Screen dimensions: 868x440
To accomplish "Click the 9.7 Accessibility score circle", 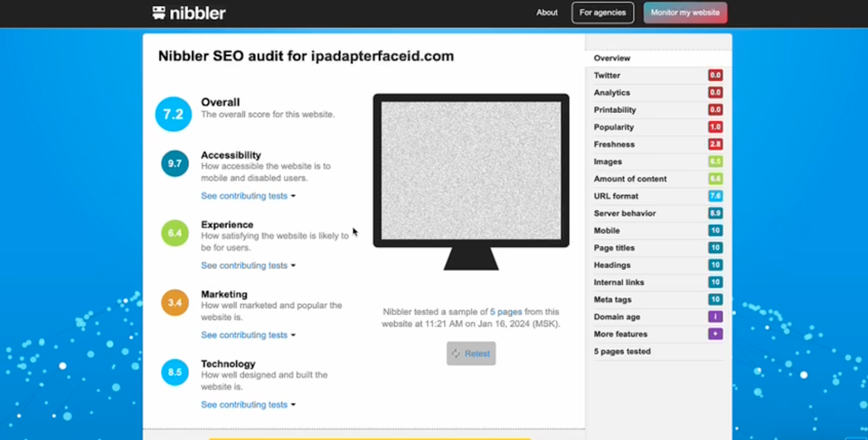I will point(175,163).
